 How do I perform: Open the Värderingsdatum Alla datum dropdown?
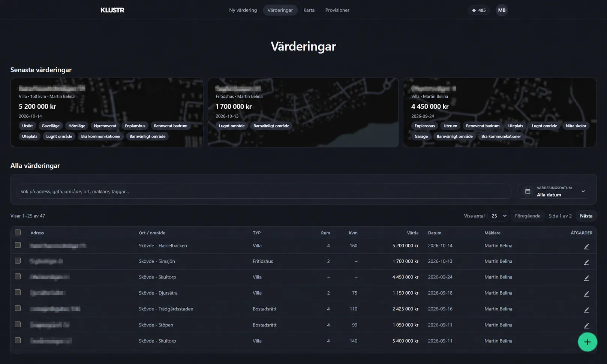554,191
